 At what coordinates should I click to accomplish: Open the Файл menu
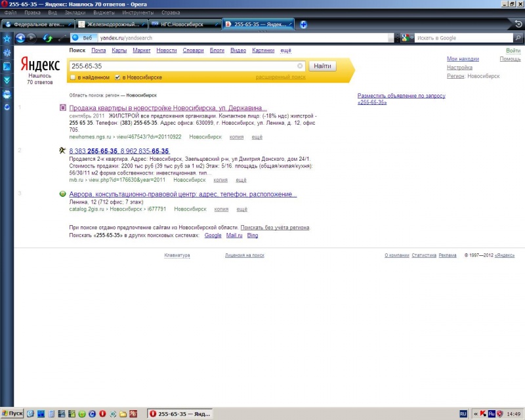coord(10,12)
